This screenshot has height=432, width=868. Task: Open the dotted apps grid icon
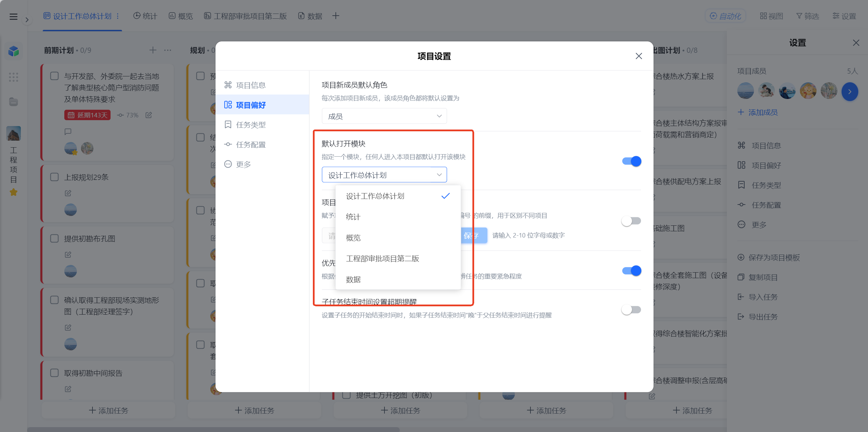14,77
